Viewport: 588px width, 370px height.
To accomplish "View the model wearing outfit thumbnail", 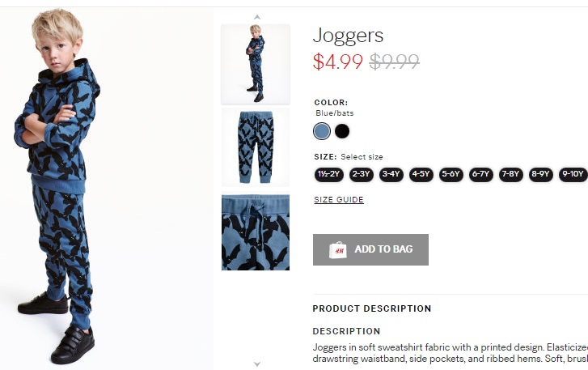I will tap(256, 64).
